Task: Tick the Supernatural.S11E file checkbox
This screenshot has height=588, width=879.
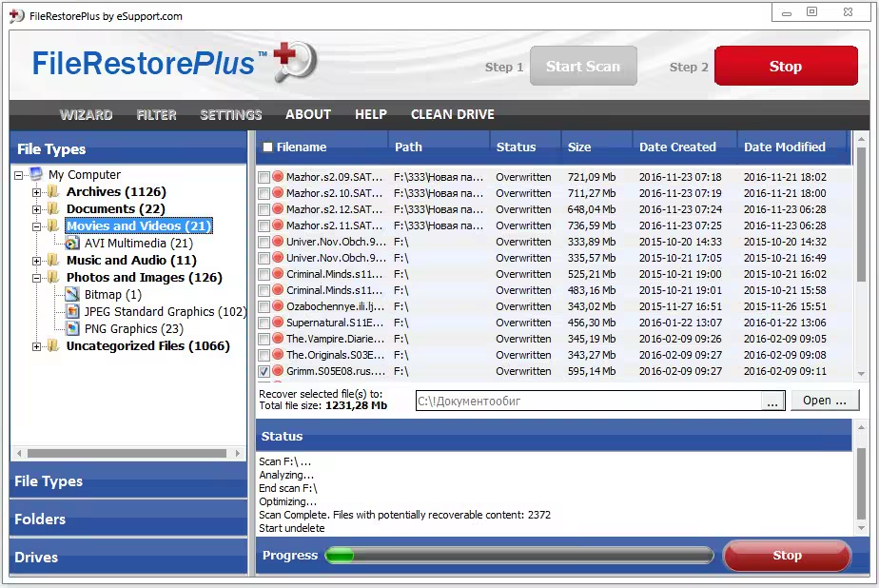Action: [x=264, y=323]
